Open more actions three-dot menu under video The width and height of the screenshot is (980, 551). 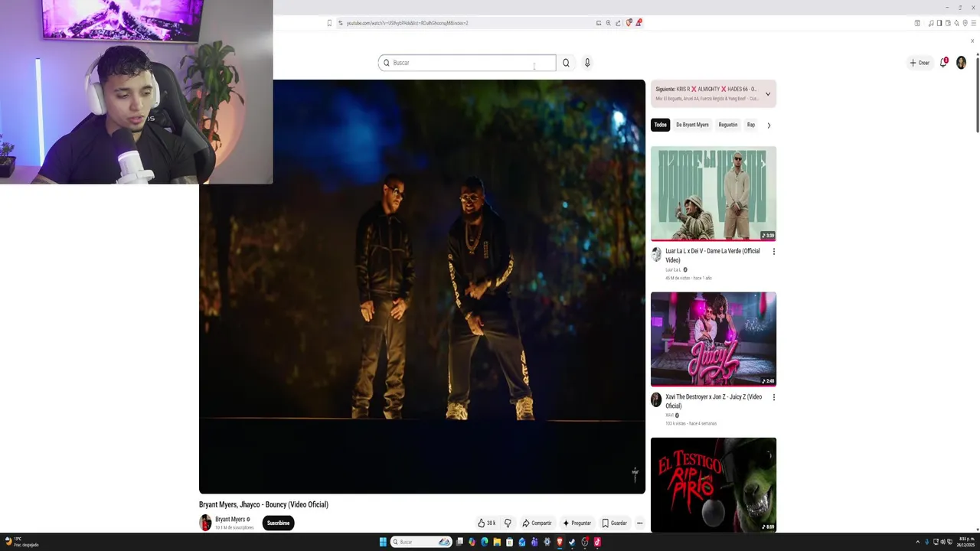click(x=639, y=523)
